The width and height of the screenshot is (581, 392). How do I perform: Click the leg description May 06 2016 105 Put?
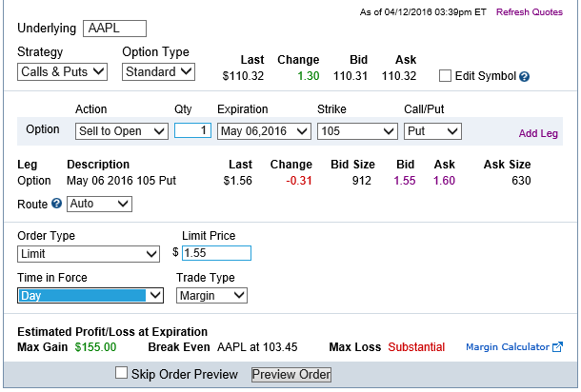[122, 181]
